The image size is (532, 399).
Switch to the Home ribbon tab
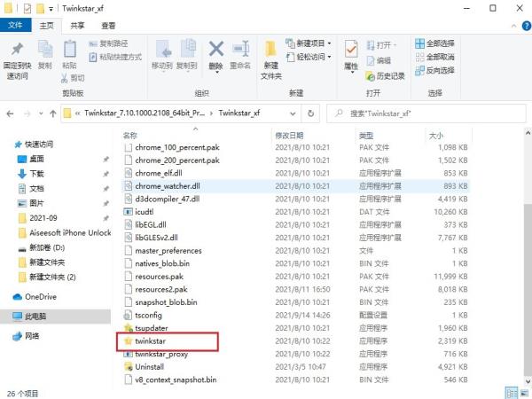(46, 26)
